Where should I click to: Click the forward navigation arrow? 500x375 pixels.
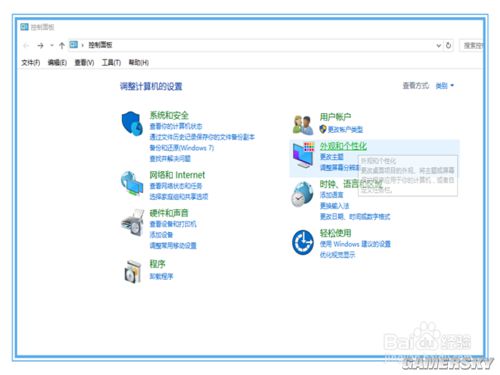(x=40, y=45)
